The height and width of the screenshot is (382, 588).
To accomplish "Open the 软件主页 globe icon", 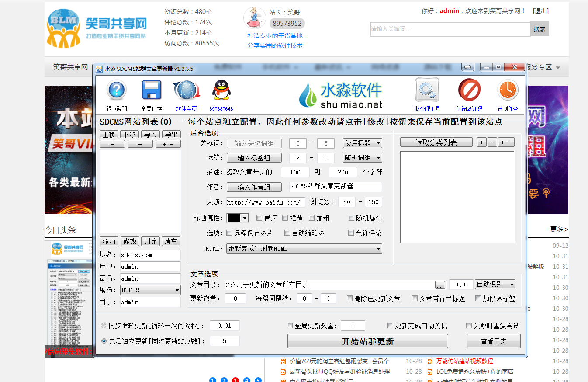I will (x=187, y=91).
